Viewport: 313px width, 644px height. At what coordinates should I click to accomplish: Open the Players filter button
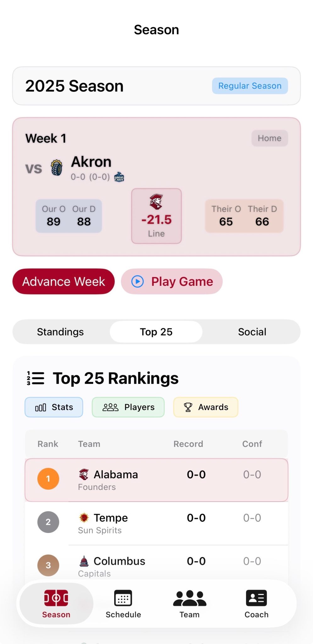(x=128, y=407)
